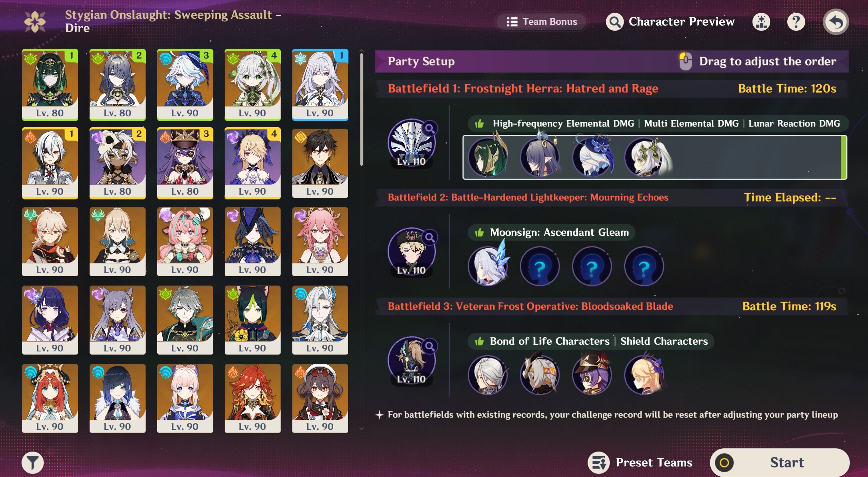
Task: Deselect the Furina card numbered 3
Action: pyautogui.click(x=185, y=85)
